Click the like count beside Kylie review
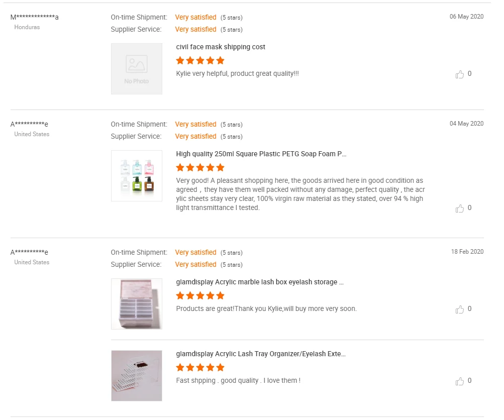 (469, 74)
